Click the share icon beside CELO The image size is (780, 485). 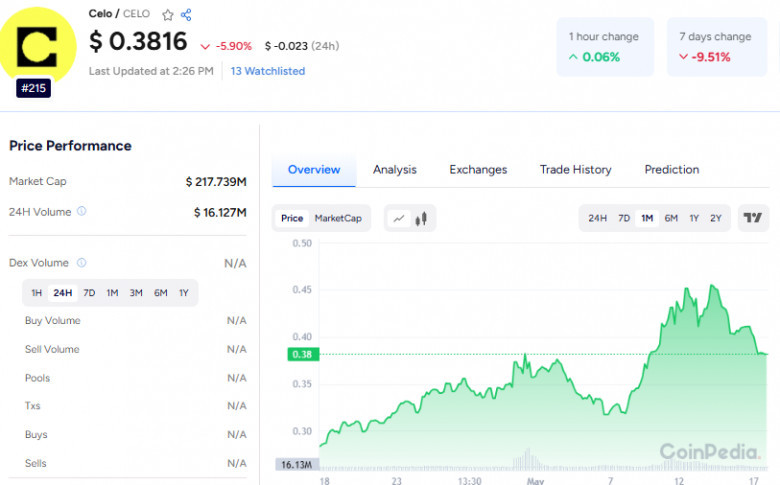186,14
